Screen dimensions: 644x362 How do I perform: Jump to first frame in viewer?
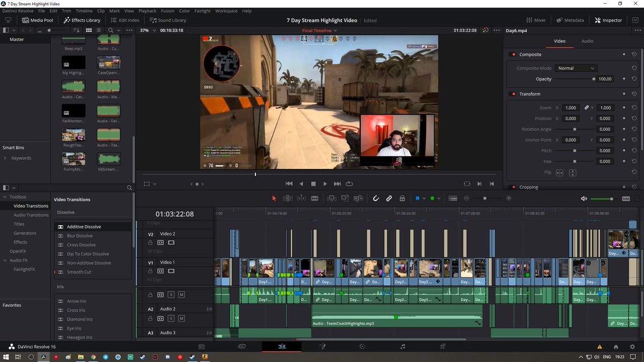pos(289,183)
